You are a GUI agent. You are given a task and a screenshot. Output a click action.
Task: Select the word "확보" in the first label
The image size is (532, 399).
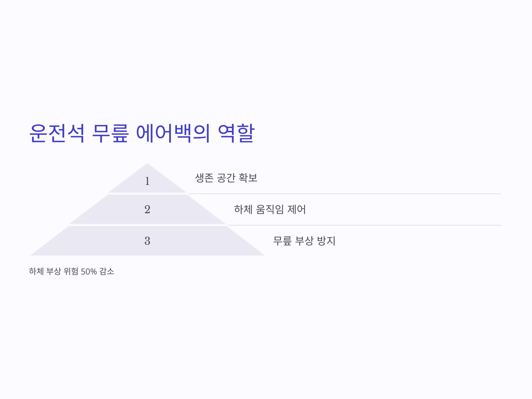[248, 178]
